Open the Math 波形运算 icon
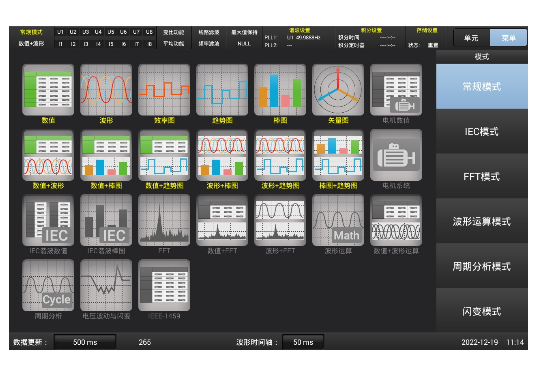The image size is (540, 380). pyautogui.click(x=338, y=220)
